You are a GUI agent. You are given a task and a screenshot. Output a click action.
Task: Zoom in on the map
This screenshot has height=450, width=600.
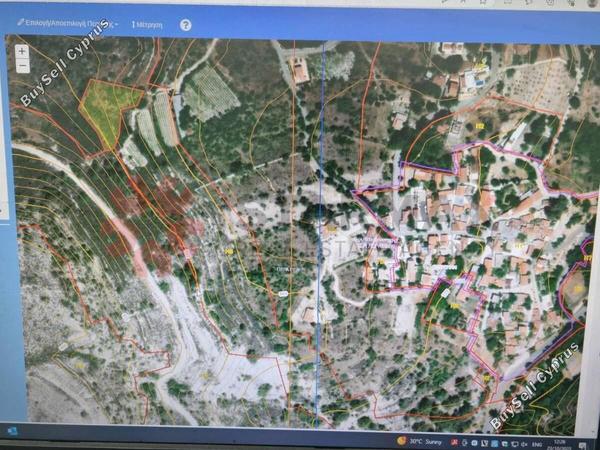pos(22,51)
